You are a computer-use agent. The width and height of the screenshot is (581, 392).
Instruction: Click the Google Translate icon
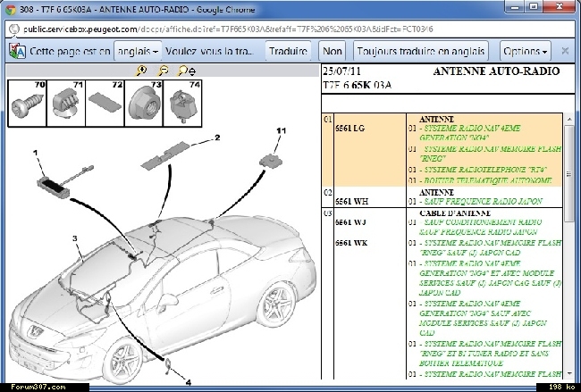17,51
